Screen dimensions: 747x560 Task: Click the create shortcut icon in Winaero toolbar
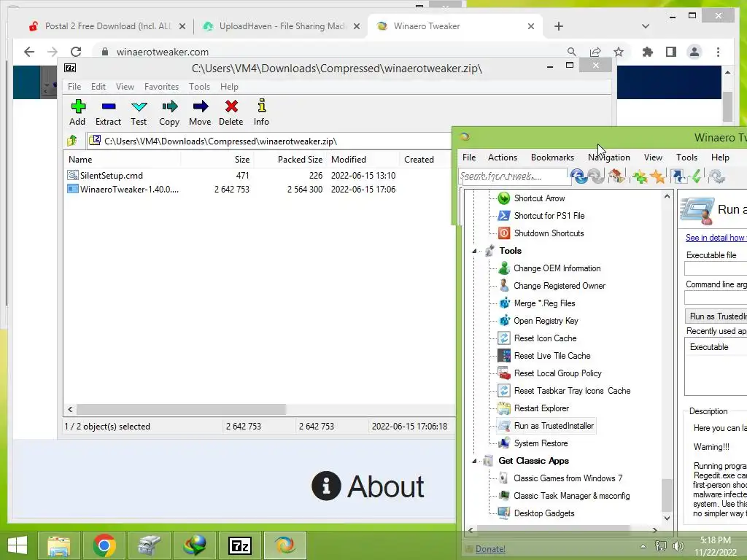[678, 176]
